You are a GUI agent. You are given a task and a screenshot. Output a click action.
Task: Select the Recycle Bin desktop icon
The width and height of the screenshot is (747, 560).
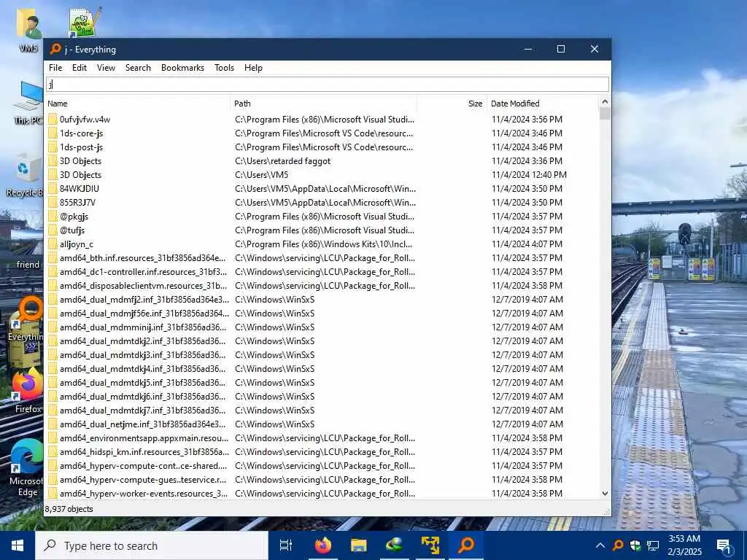click(x=23, y=175)
